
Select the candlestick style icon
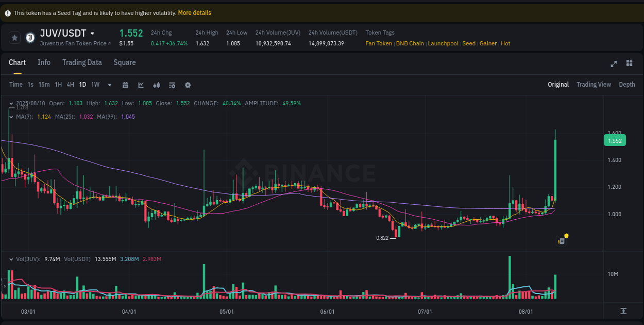tap(157, 85)
